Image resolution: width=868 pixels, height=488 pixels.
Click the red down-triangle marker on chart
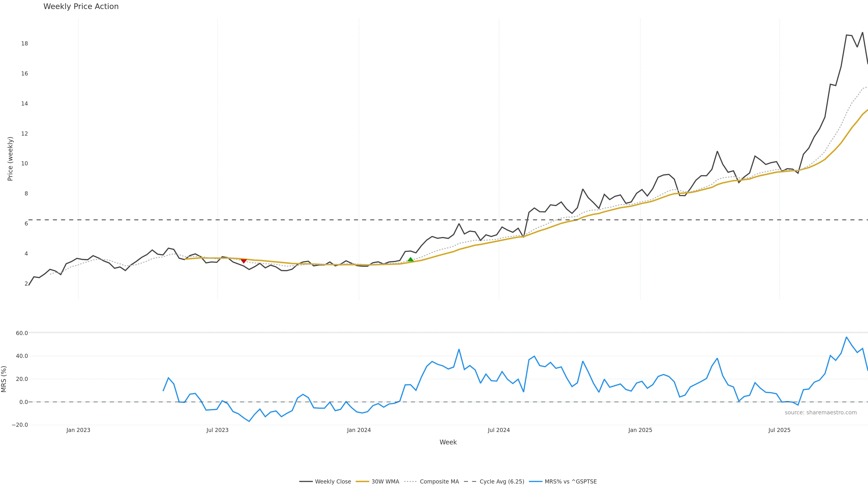tap(244, 261)
